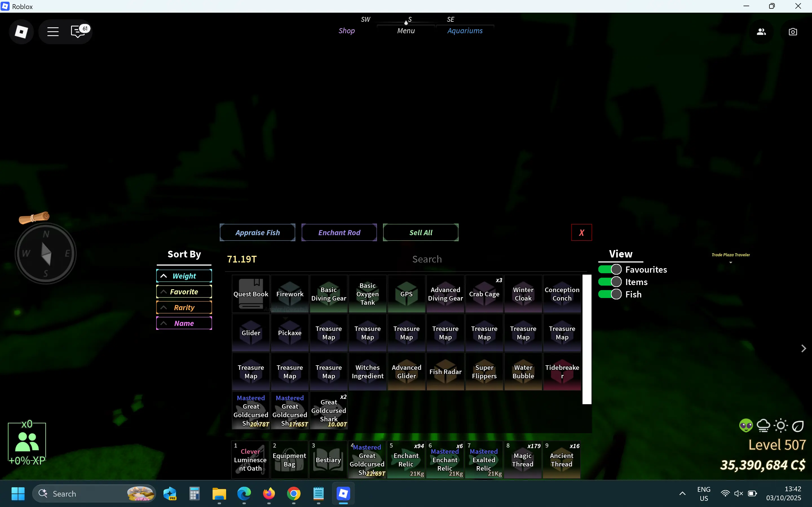Turn off the Fish view toggle
The width and height of the screenshot is (812, 507).
coord(610,294)
